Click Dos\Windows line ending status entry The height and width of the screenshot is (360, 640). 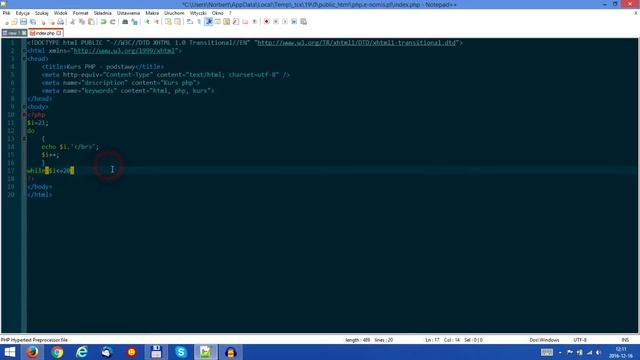(x=544, y=340)
